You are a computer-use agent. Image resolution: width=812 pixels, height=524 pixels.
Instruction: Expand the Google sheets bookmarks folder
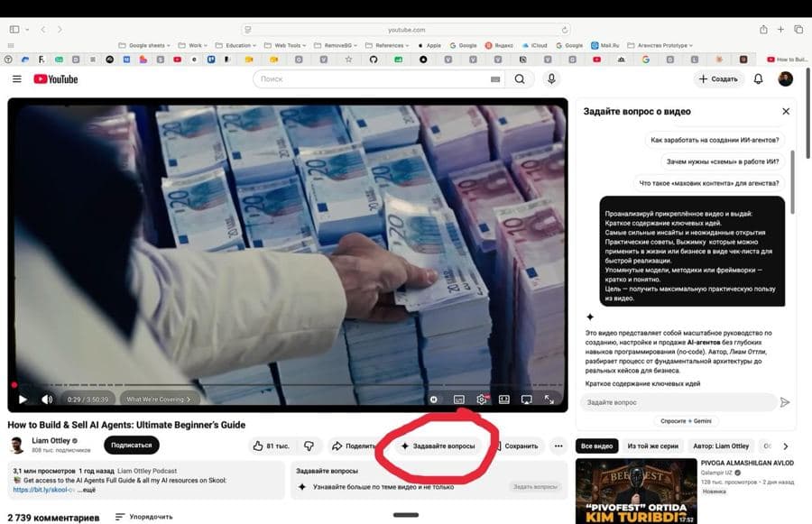[144, 46]
